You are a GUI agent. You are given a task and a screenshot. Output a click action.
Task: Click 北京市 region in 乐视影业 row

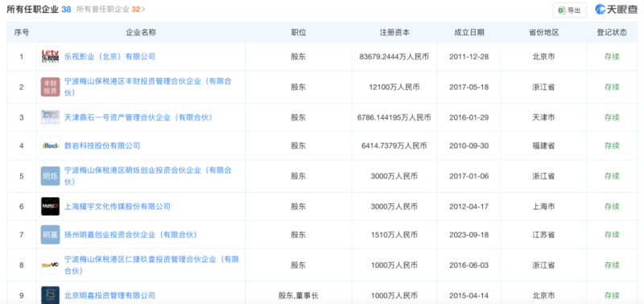click(x=544, y=56)
